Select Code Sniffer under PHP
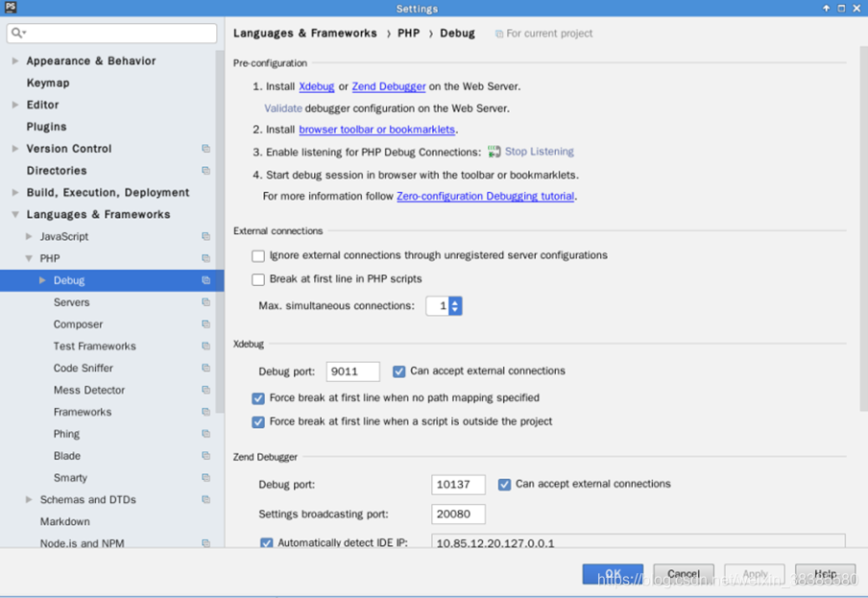The height and width of the screenshot is (598, 868). pos(83,368)
